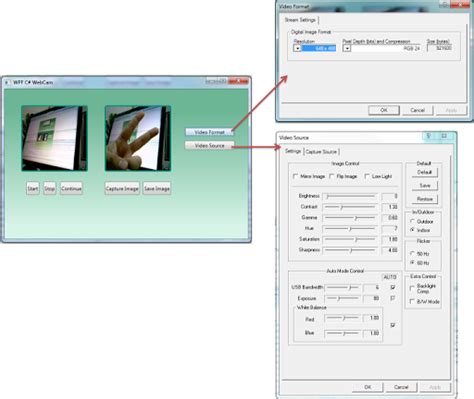The height and width of the screenshot is (399, 474).
Task: Switch to the Settings tab in Video Source
Action: (x=293, y=151)
